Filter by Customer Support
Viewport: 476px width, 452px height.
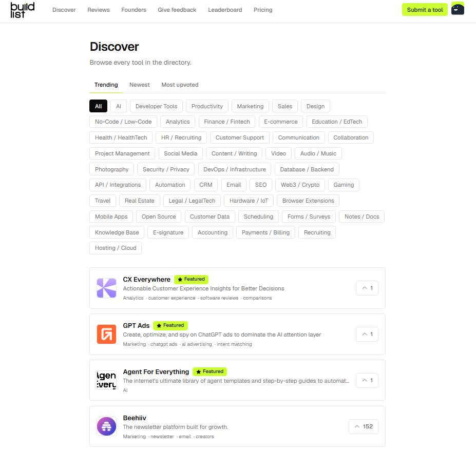[239, 137]
